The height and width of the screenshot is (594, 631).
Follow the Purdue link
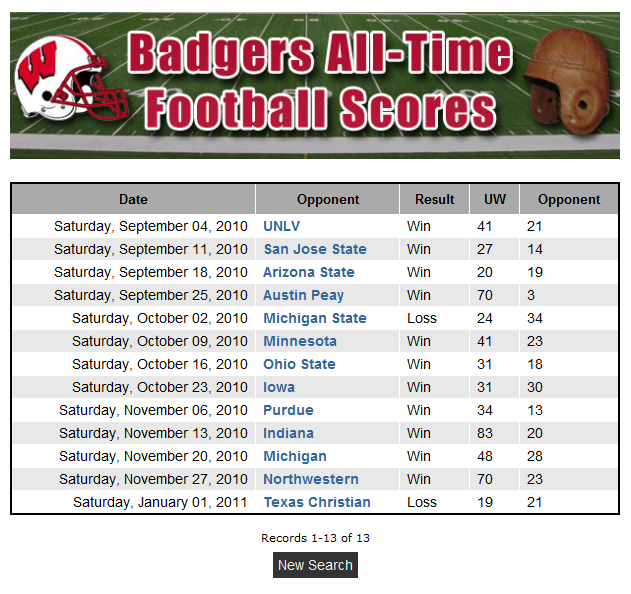click(288, 410)
